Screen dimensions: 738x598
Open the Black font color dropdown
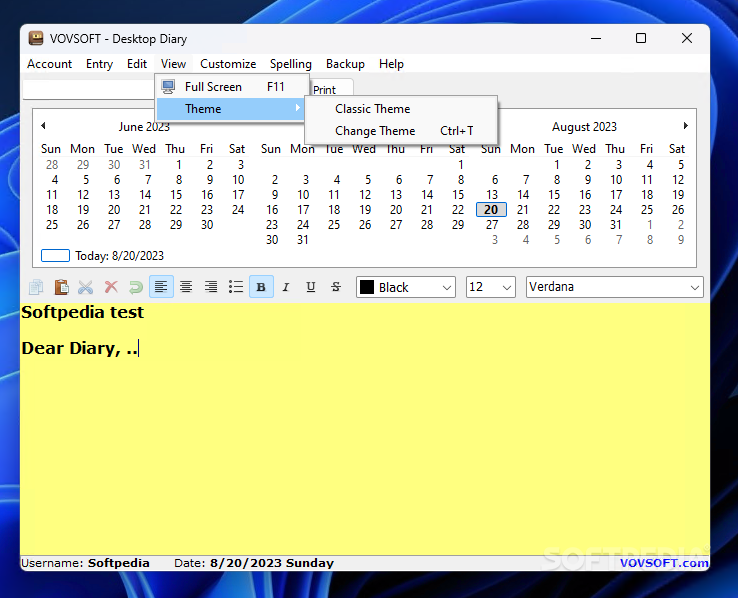pyautogui.click(x=406, y=287)
